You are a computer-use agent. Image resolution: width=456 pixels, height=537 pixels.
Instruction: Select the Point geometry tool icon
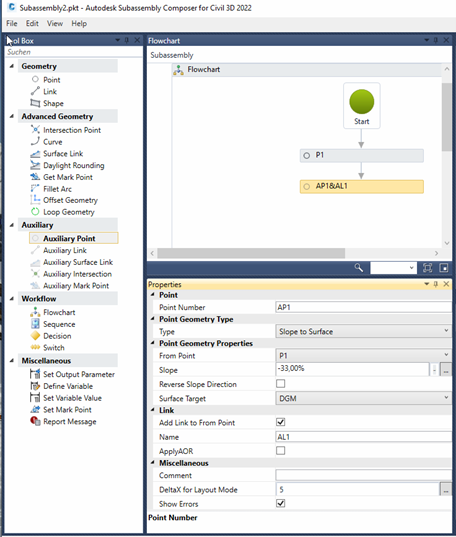[35, 79]
